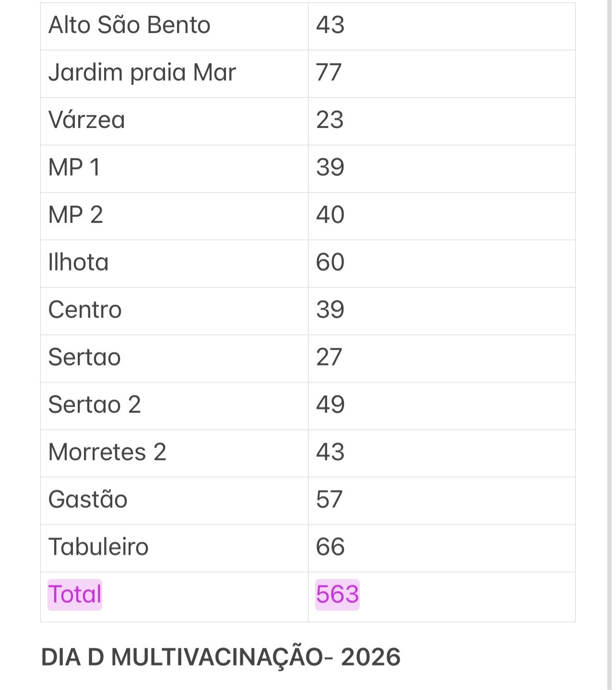Viewport: 616px width, 690px height.
Task: Click the highlighted Total label
Action: point(75,595)
